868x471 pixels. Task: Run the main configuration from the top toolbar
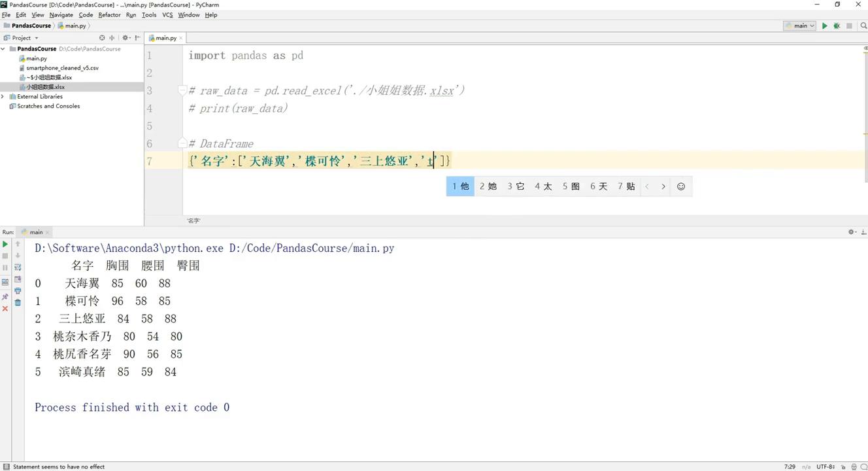point(825,26)
